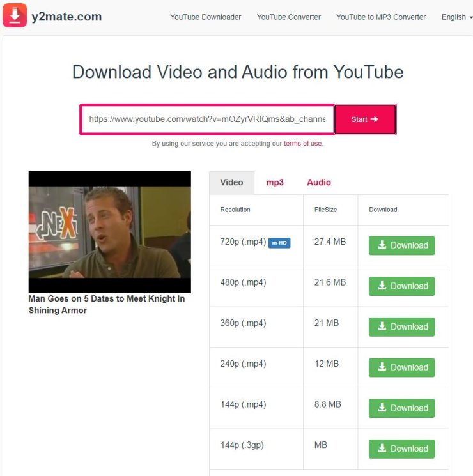This screenshot has height=476, width=473.
Task: Open the terms of use link
Action: pyautogui.click(x=302, y=143)
